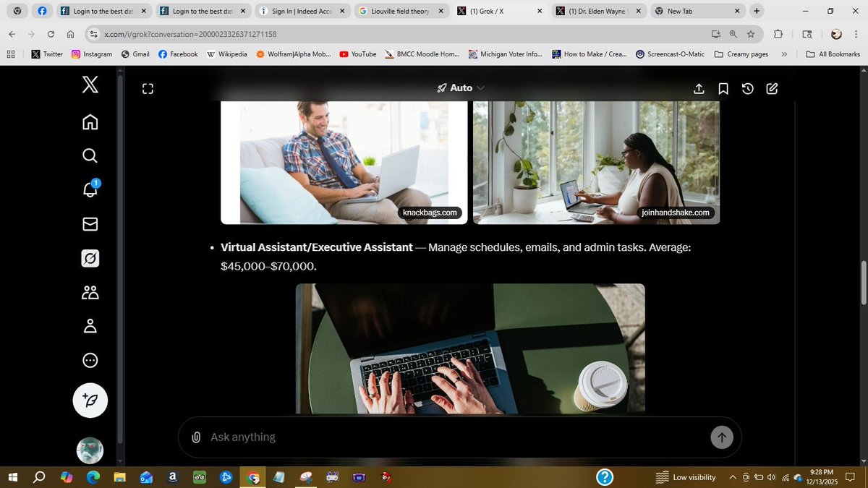Open Notifications bell with the badge

pos(90,189)
